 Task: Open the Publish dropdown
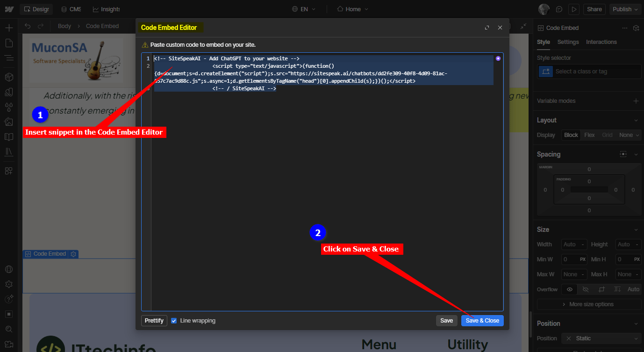625,9
